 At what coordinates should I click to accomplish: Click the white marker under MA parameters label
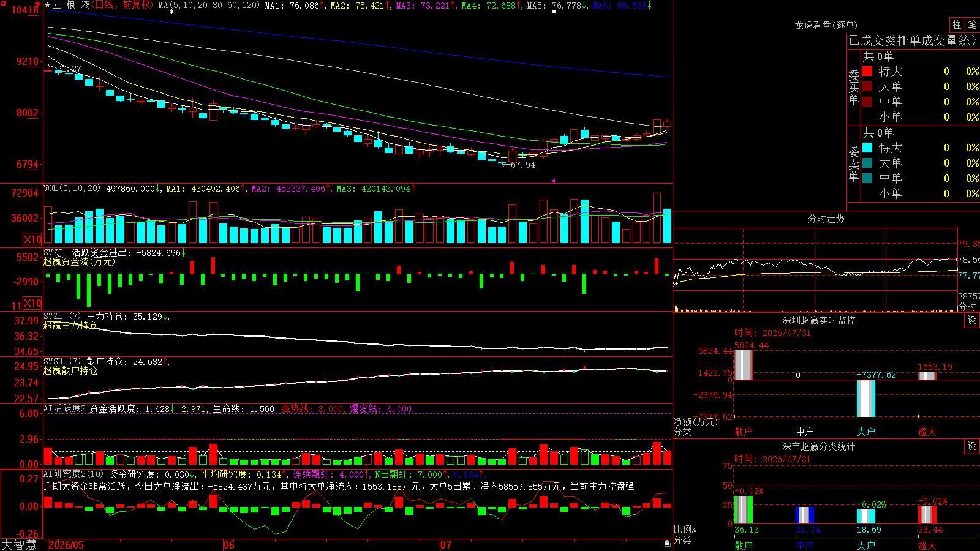tap(171, 12)
